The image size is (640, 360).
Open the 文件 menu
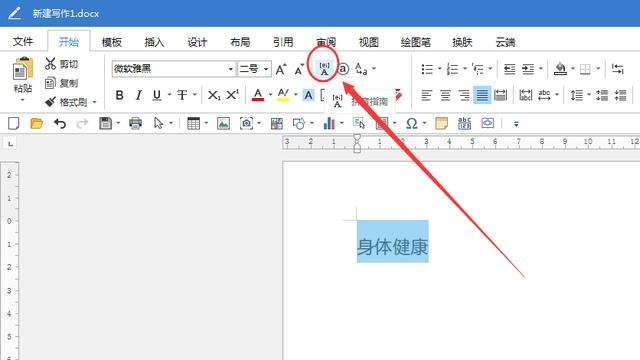pyautogui.click(x=23, y=42)
